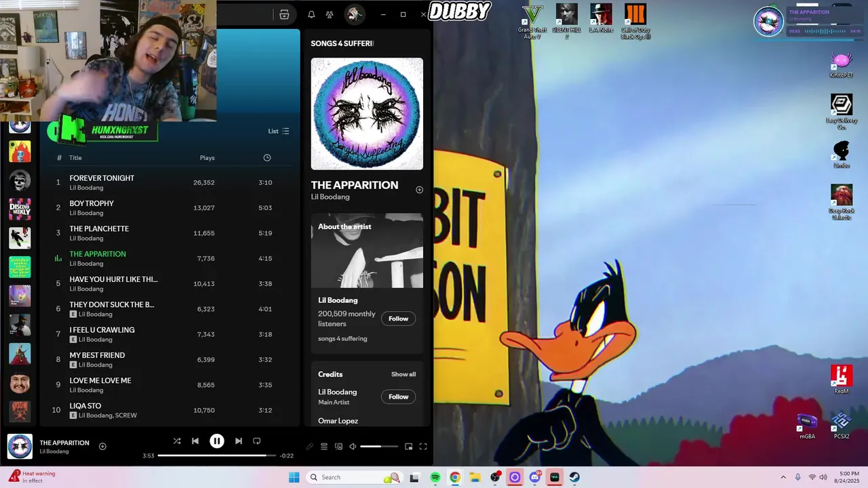Open Lil Boodang link below THE APPARITION title

click(x=330, y=197)
